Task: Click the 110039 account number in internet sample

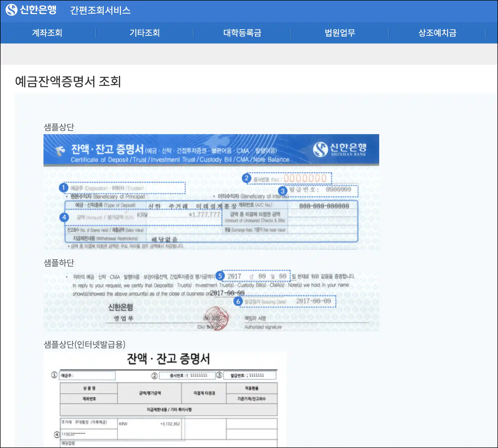Action: 73,434
